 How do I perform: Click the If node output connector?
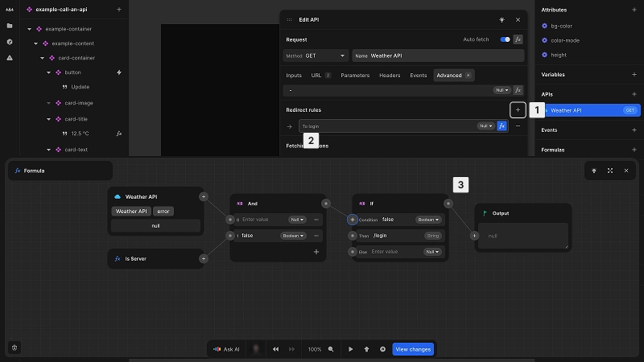click(448, 204)
